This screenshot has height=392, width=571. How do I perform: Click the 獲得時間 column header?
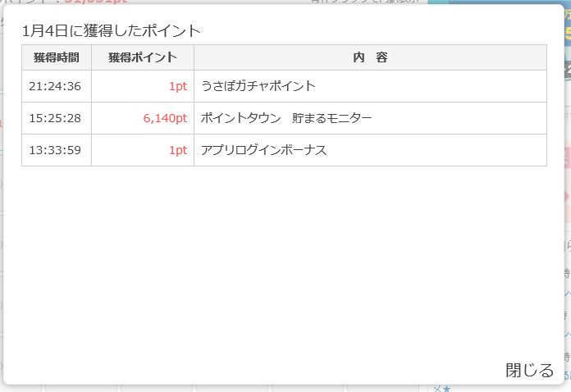pos(57,57)
